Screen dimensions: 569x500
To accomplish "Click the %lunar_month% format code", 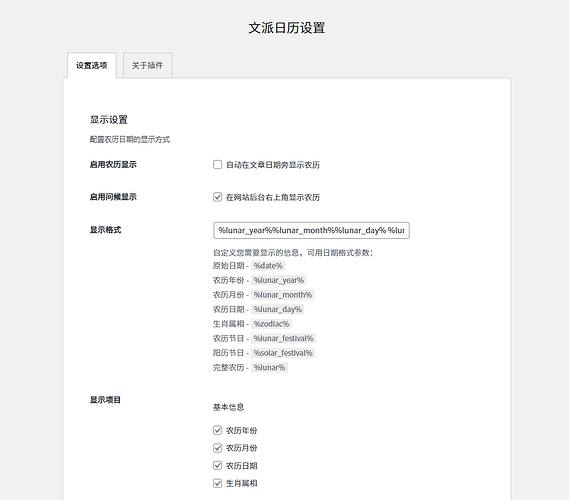I will [283, 295].
